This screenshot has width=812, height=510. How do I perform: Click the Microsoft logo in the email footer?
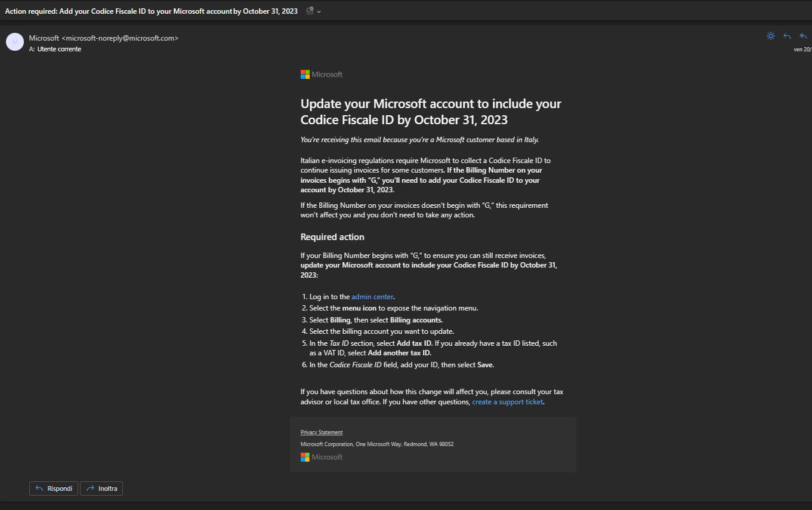(x=322, y=457)
